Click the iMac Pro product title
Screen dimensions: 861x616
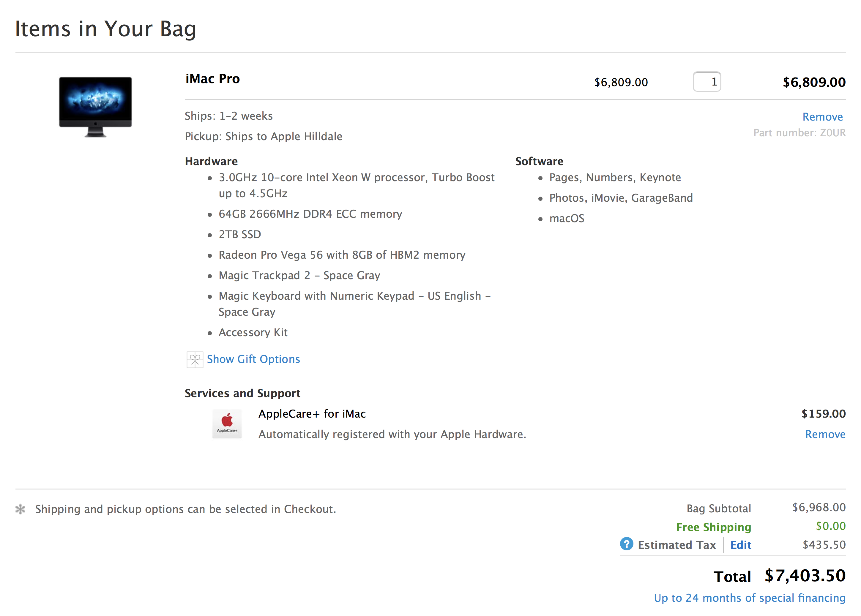(212, 79)
